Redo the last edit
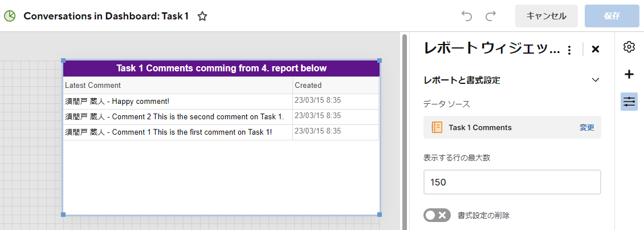 tap(491, 16)
